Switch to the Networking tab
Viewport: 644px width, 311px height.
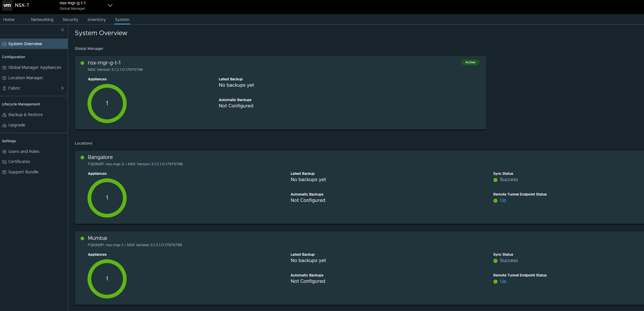point(42,20)
